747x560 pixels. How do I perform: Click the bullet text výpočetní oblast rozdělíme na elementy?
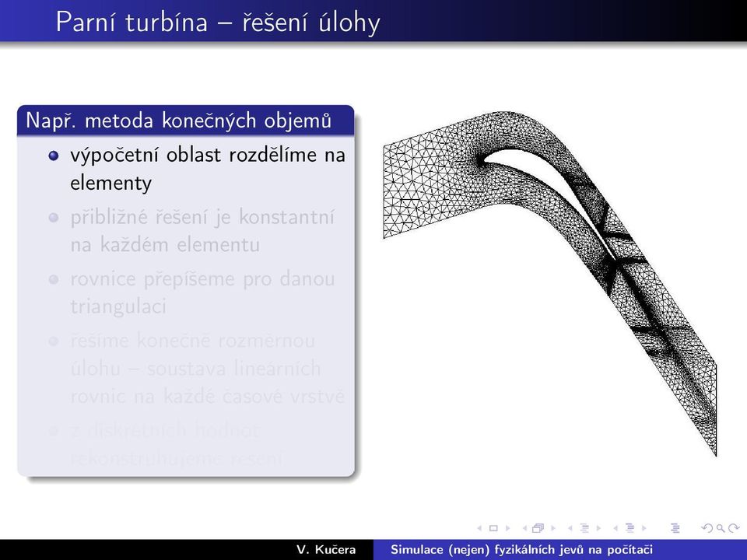(208, 169)
